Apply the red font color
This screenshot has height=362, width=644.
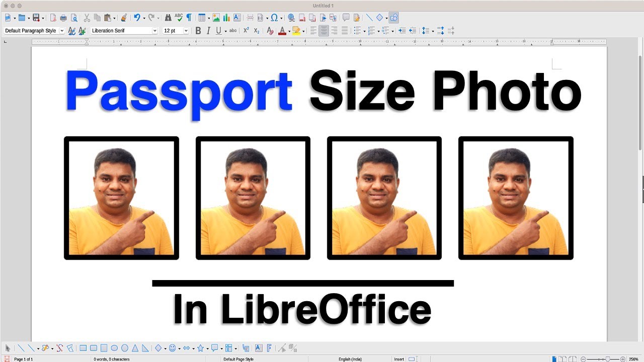click(x=282, y=31)
